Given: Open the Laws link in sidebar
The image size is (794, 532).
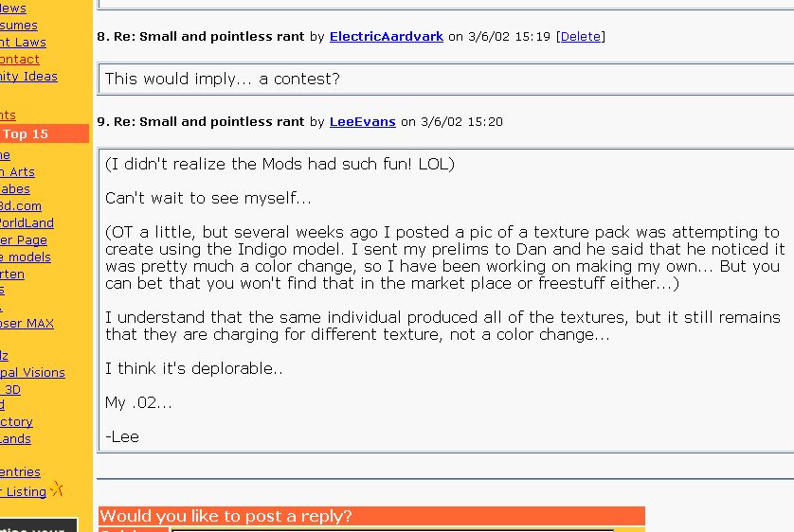Looking at the screenshot, I should click(x=25, y=43).
